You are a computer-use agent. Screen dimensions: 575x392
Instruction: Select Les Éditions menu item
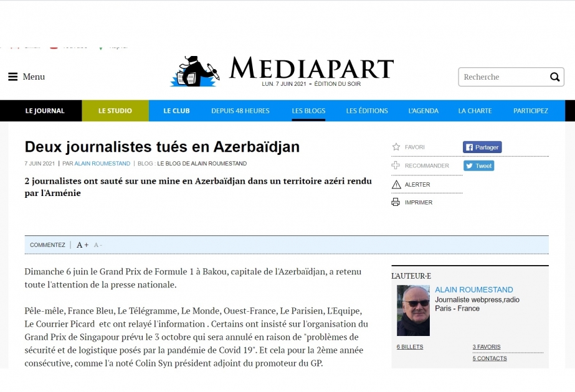[367, 111]
